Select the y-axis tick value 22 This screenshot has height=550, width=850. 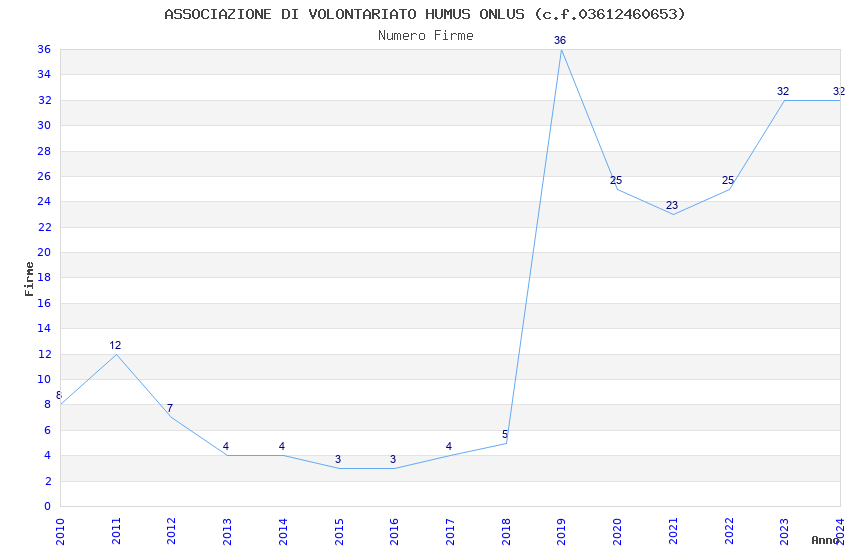point(44,228)
